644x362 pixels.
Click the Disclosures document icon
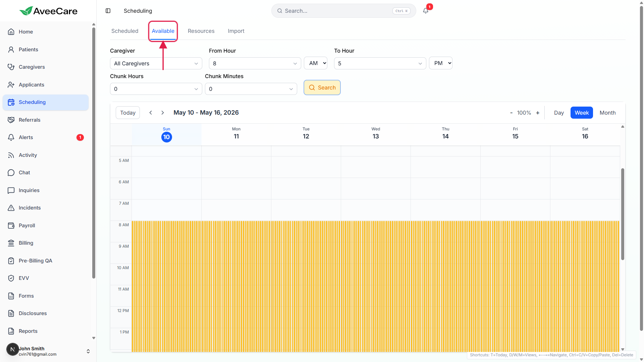point(11,313)
